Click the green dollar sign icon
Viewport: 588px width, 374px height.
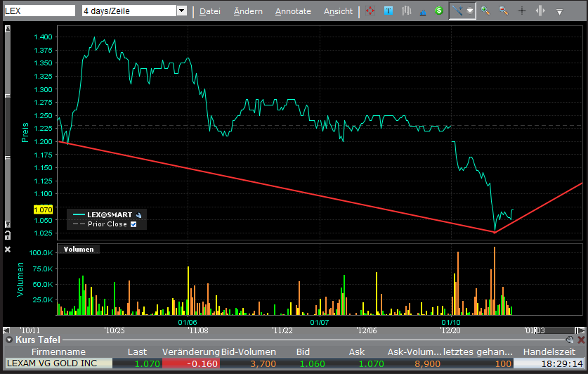(x=438, y=11)
